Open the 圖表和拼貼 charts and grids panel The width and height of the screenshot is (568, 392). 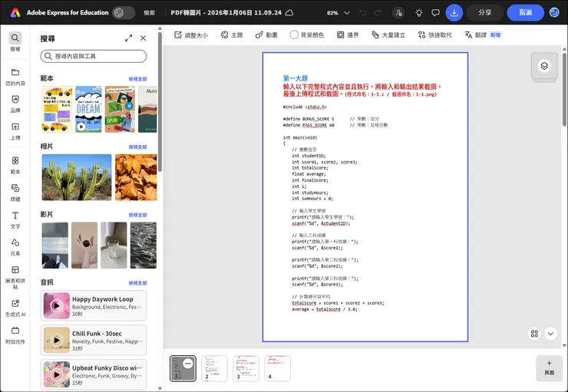pos(15,277)
